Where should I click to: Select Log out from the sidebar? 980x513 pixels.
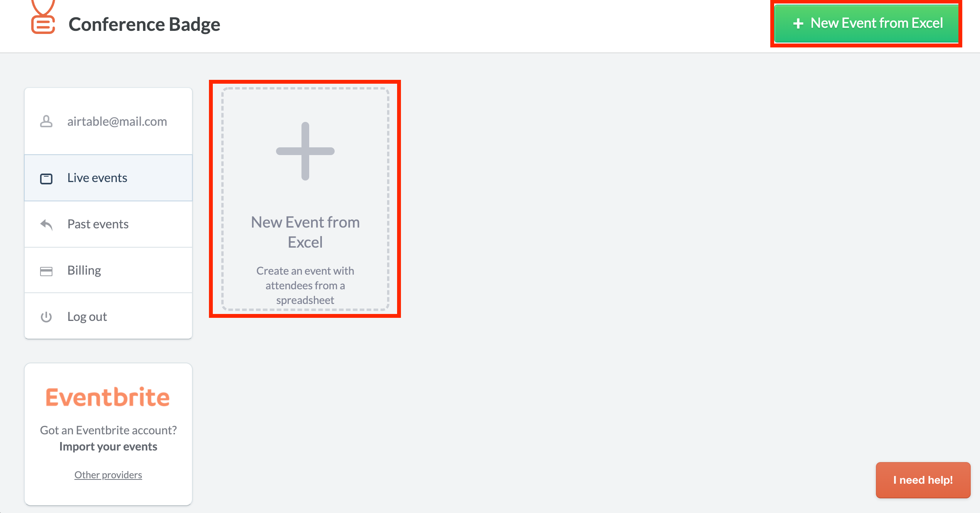(x=108, y=316)
